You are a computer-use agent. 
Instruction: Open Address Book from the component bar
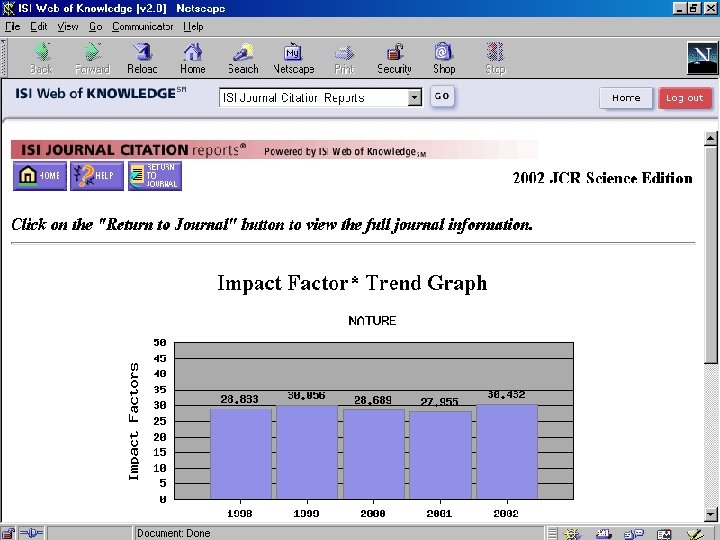point(664,534)
